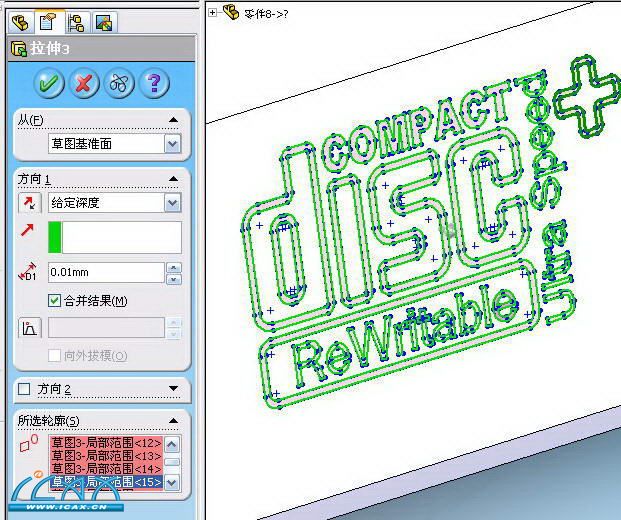621x520 pixels.
Task: Open the FeatureManager design tree tab
Action: pyautogui.click(x=21, y=22)
